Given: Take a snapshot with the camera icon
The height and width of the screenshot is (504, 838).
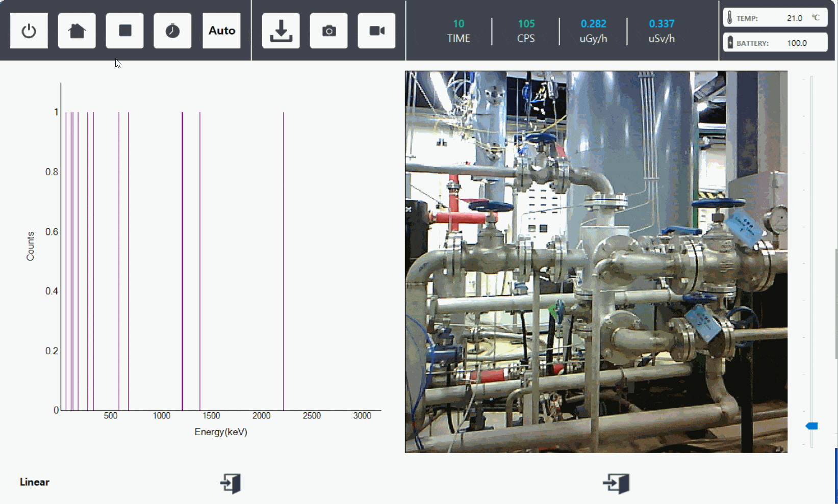Looking at the screenshot, I should pos(329,31).
